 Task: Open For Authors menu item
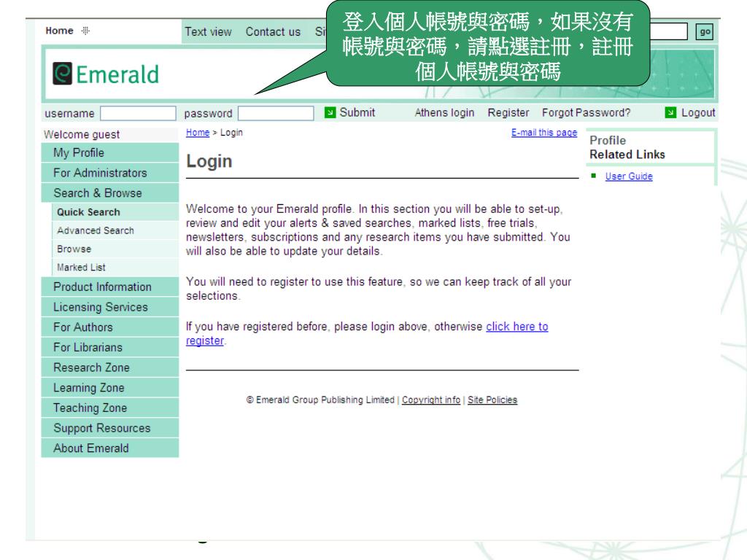[110, 327]
